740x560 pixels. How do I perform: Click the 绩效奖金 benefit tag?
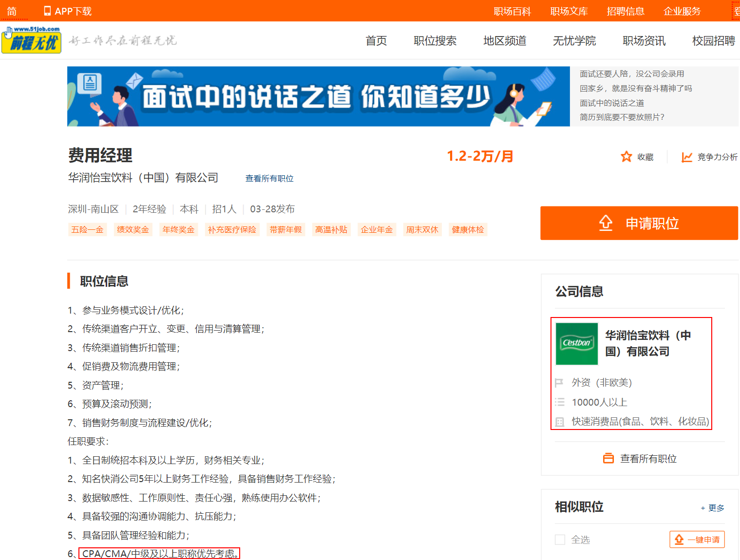133,229
